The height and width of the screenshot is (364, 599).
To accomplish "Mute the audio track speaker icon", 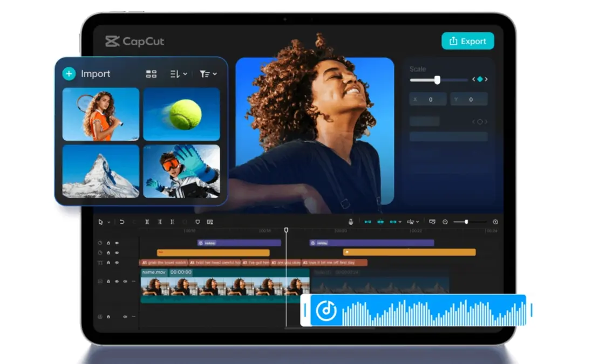I will [125, 317].
